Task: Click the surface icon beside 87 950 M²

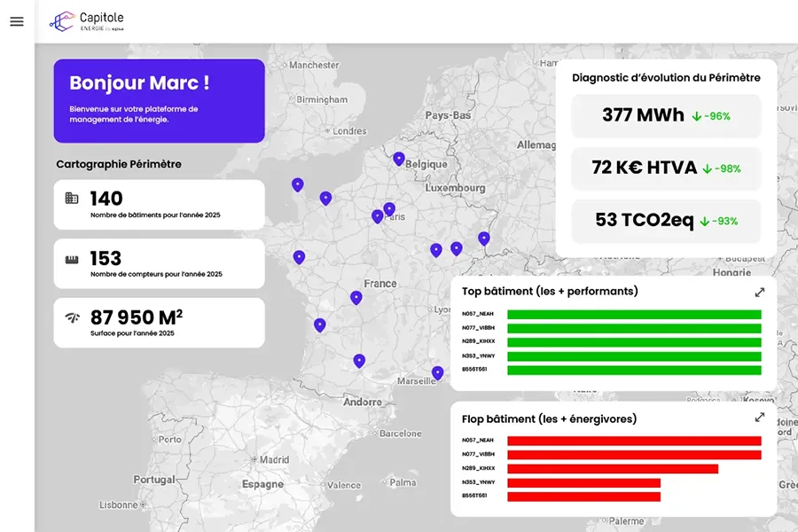Action: tap(72, 317)
